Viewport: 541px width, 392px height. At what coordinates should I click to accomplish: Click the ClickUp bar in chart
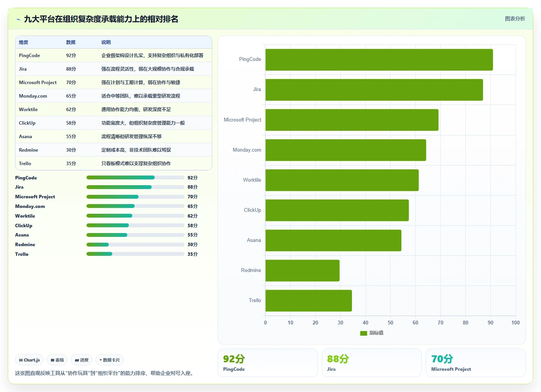tap(337, 210)
